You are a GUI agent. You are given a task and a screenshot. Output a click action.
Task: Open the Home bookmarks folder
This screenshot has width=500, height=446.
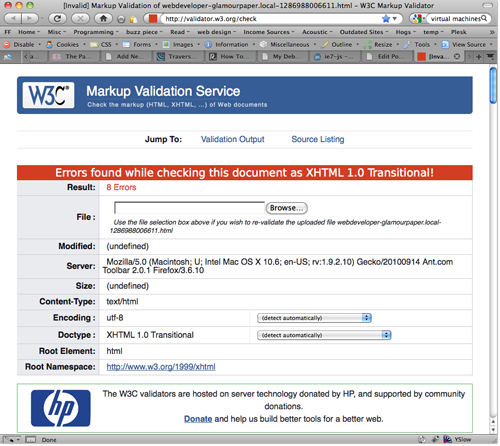29,32
